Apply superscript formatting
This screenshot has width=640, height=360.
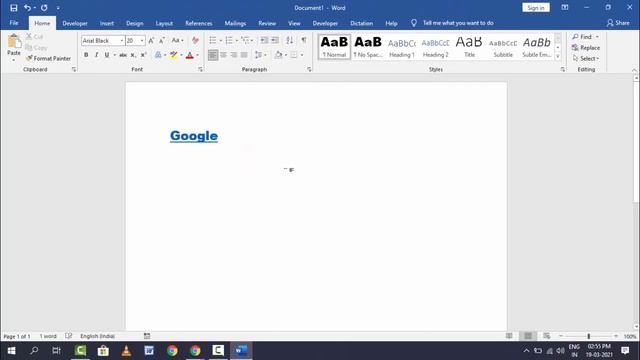click(x=143, y=55)
